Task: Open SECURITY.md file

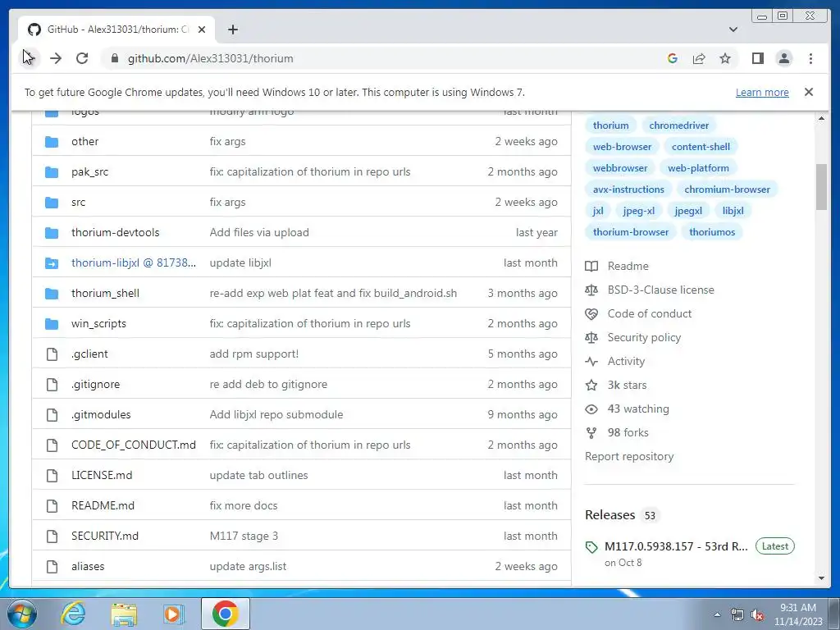Action: click(x=104, y=536)
